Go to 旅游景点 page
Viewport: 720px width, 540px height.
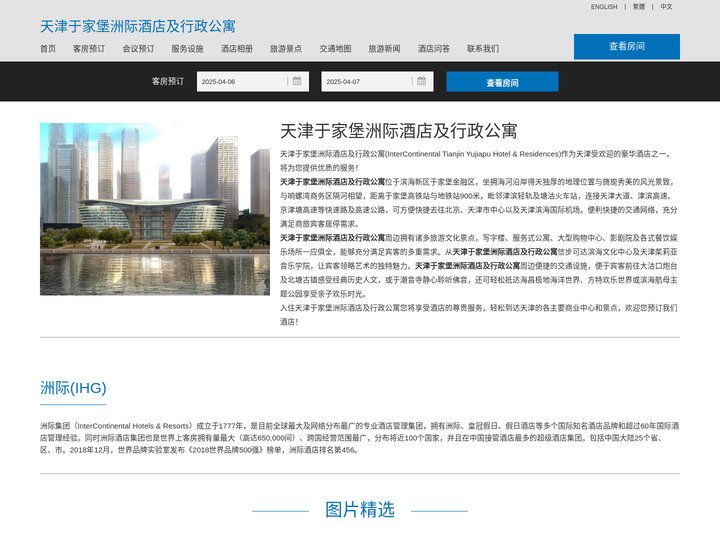[x=286, y=49]
